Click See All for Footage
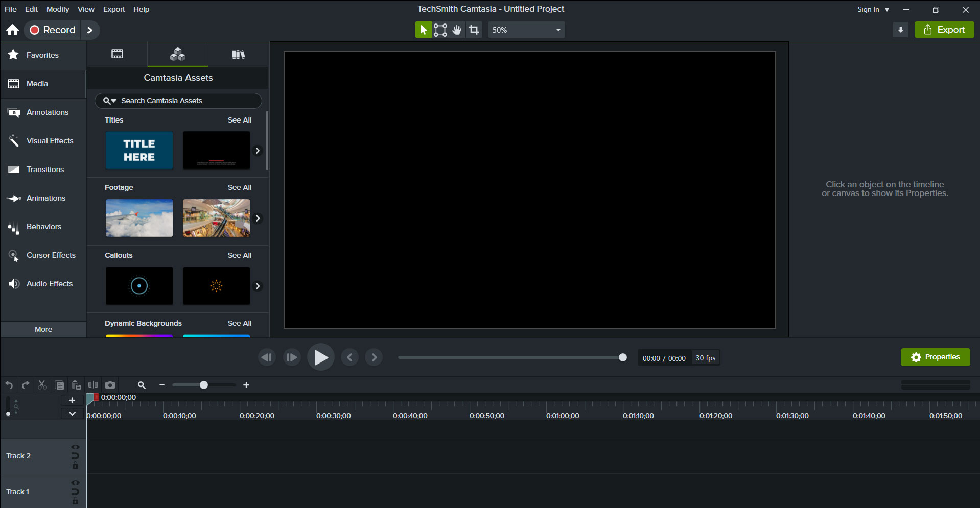Image resolution: width=980 pixels, height=508 pixels. coord(240,187)
